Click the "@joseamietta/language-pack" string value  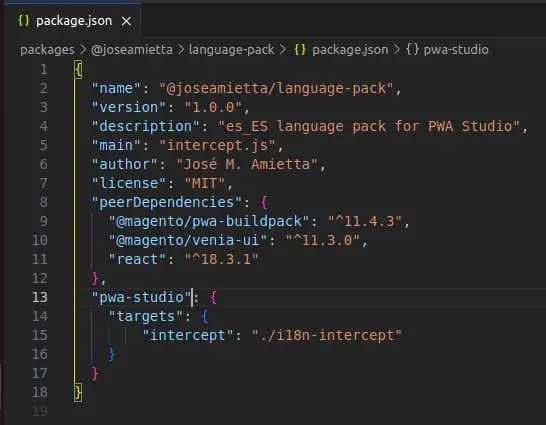click(x=276, y=88)
